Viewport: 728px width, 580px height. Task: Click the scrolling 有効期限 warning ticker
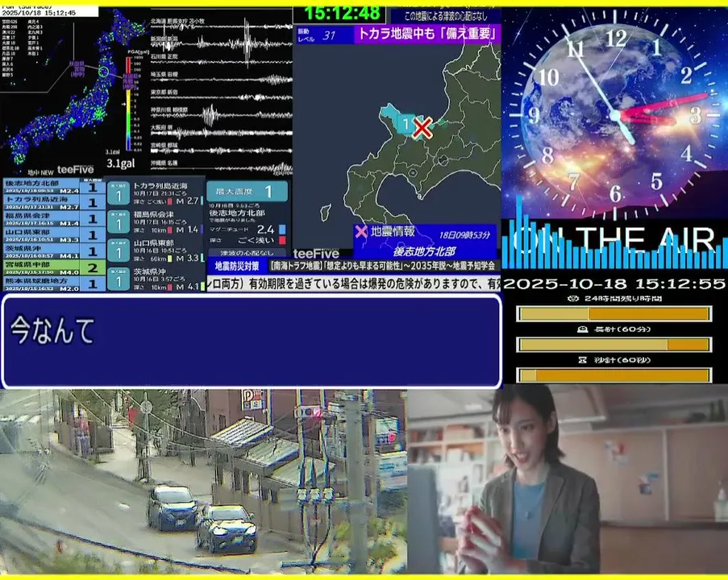tap(354, 283)
